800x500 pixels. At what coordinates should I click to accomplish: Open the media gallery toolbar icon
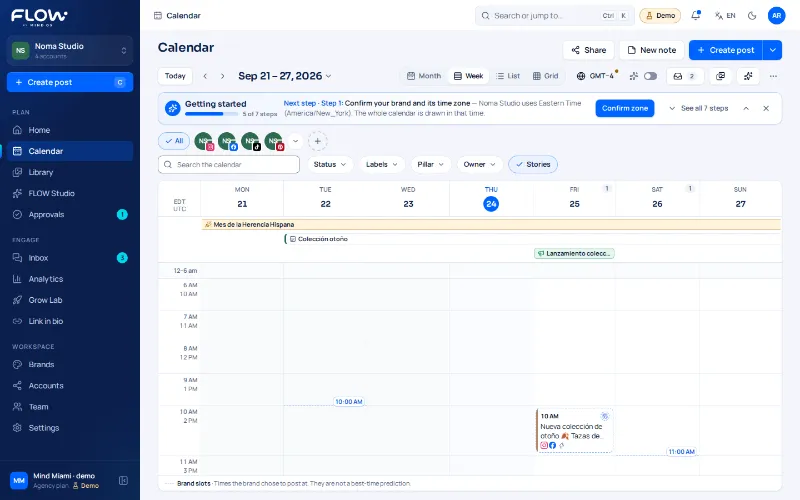coord(720,76)
